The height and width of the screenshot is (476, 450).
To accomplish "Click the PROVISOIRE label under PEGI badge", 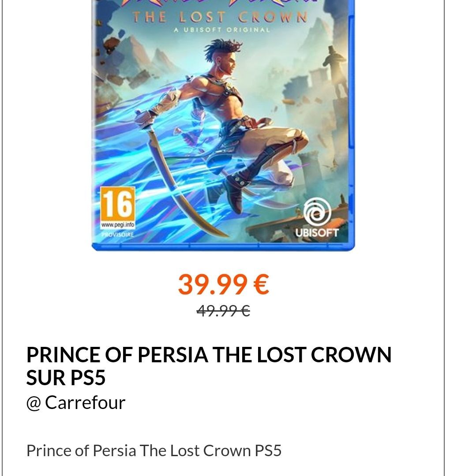I will pos(118,234).
